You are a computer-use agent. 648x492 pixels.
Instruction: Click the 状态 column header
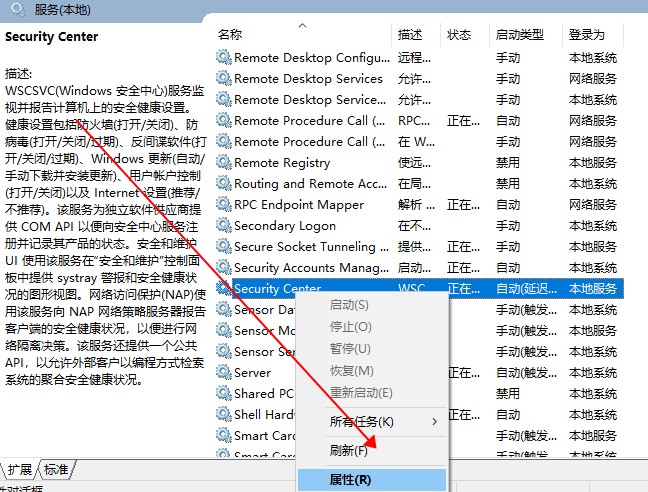tap(459, 35)
